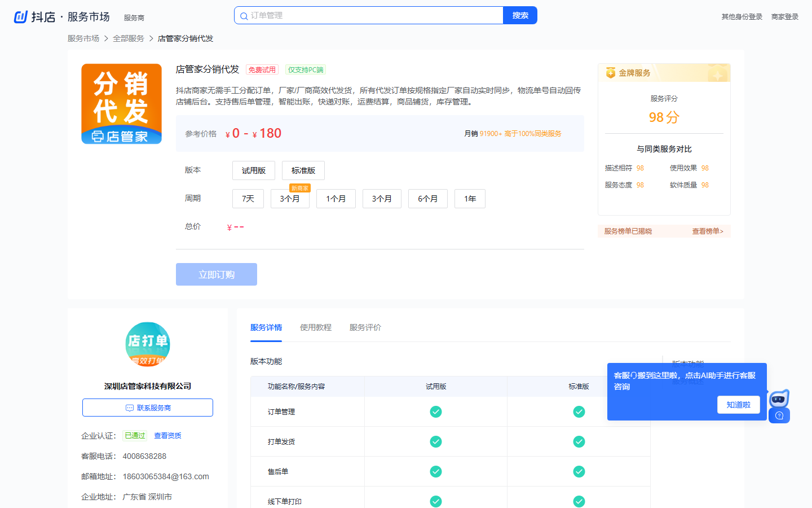
Task: Click the 联系服务商 button
Action: [148, 408]
